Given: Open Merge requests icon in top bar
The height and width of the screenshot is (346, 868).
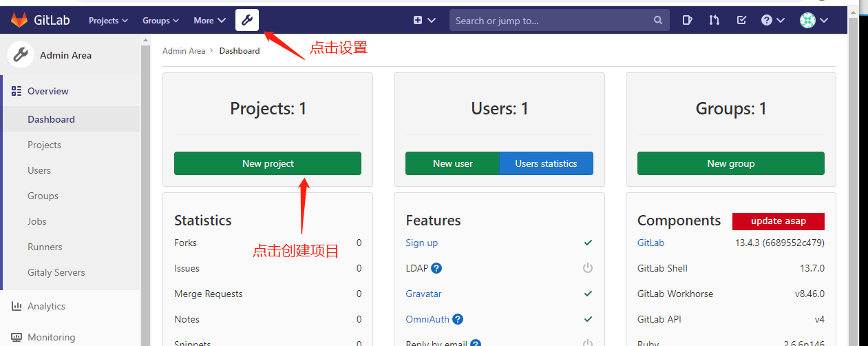Looking at the screenshot, I should 714,20.
